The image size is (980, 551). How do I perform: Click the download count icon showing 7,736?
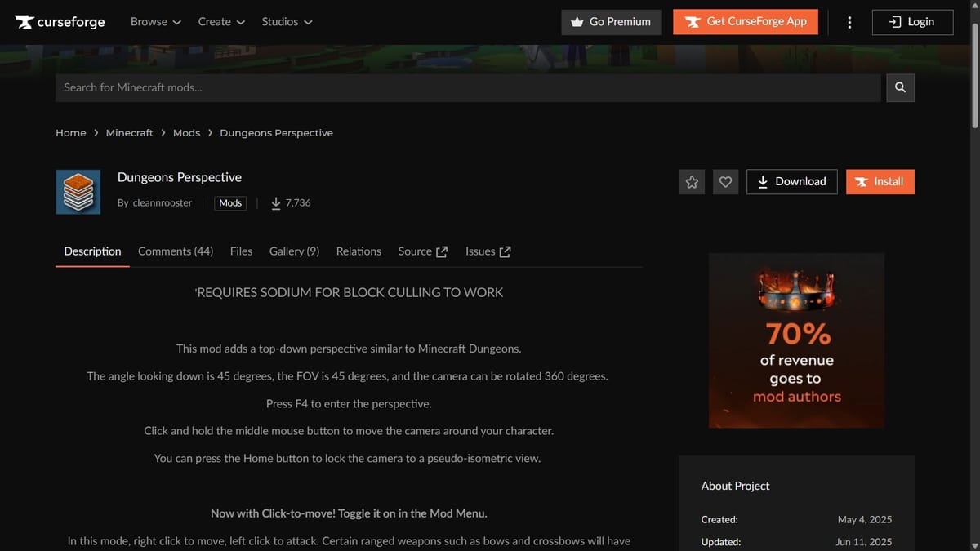[x=276, y=202]
